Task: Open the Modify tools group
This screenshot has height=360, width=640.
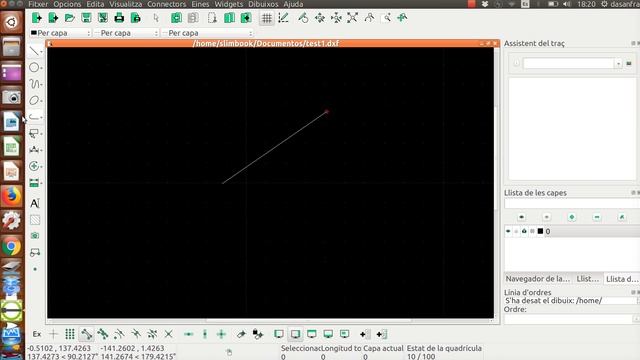Action: click(35, 166)
